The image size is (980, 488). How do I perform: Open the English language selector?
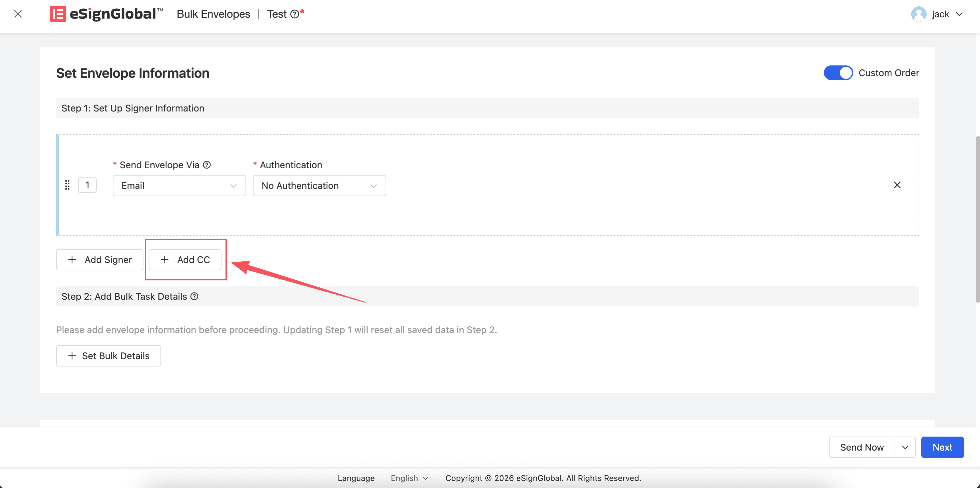click(x=409, y=478)
